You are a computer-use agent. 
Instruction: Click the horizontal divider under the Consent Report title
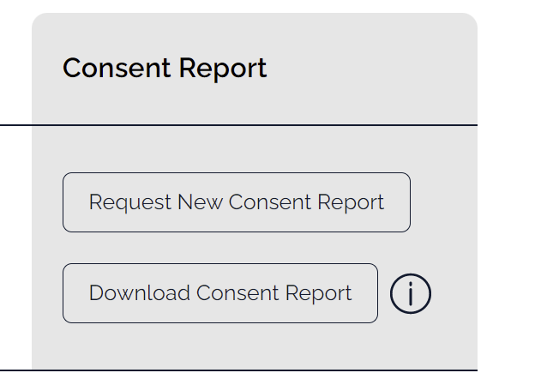coord(239,125)
